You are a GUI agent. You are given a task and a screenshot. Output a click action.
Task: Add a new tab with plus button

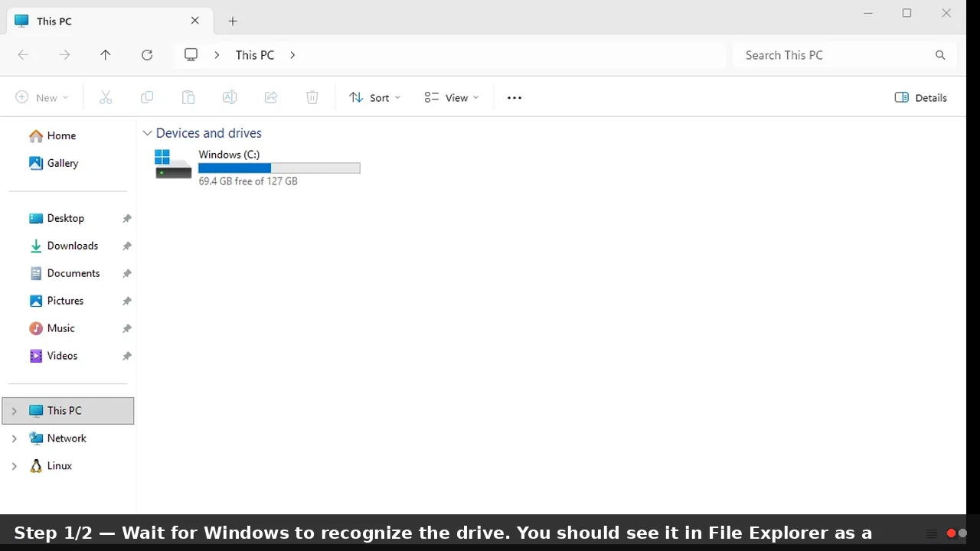[233, 21]
